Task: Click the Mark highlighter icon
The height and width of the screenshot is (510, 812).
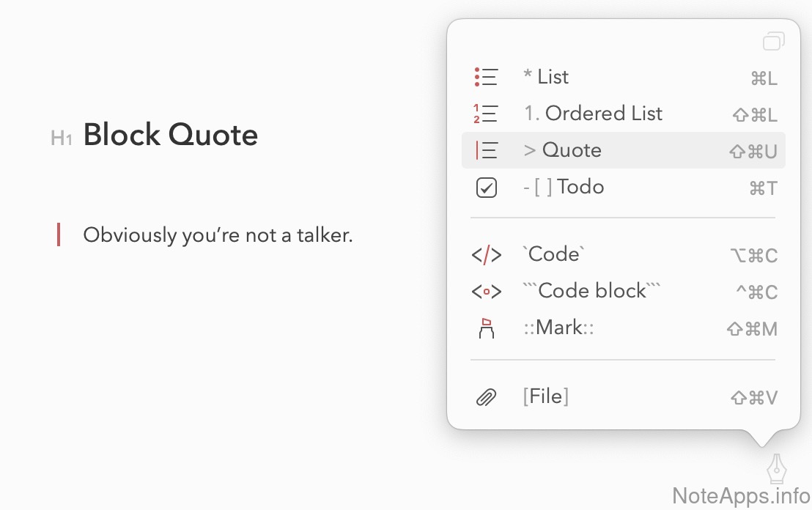Action: click(x=486, y=328)
